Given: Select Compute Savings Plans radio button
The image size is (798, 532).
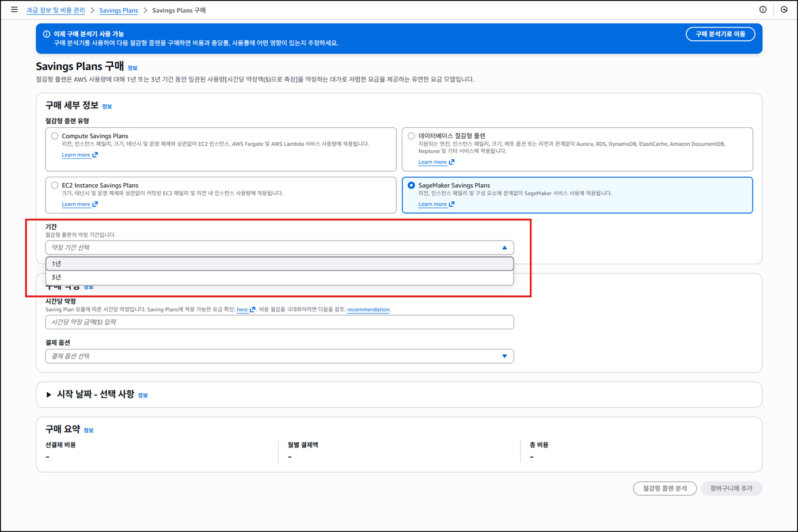Looking at the screenshot, I should [x=55, y=136].
